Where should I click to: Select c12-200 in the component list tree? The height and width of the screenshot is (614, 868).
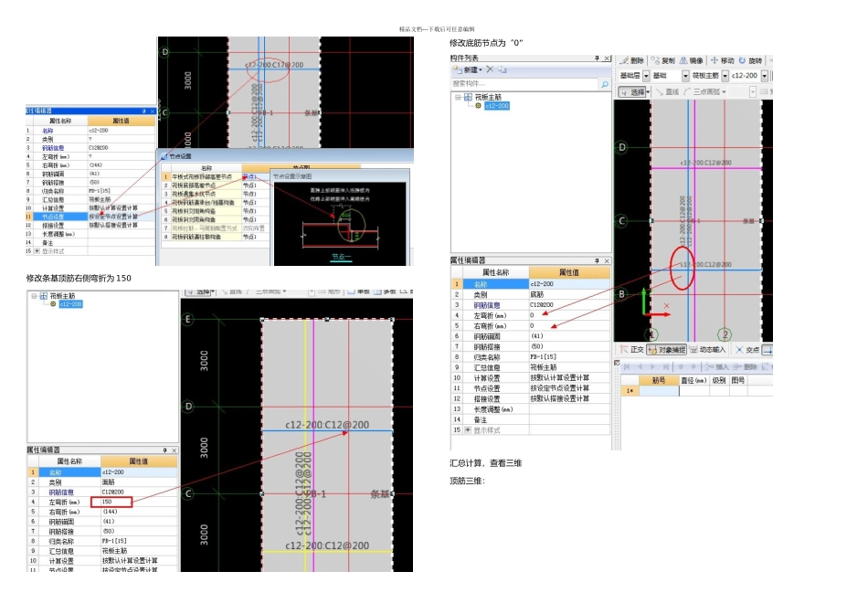(x=496, y=106)
